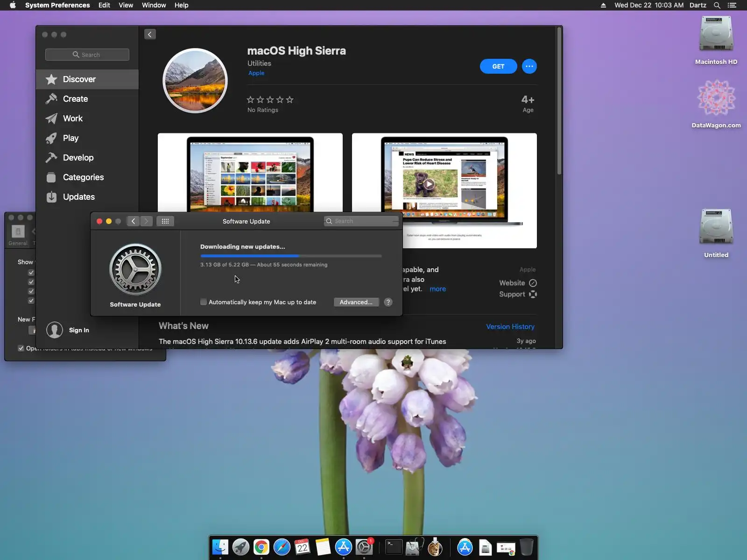This screenshot has width=747, height=560.
Task: Open Notes from the Dock
Action: click(323, 547)
